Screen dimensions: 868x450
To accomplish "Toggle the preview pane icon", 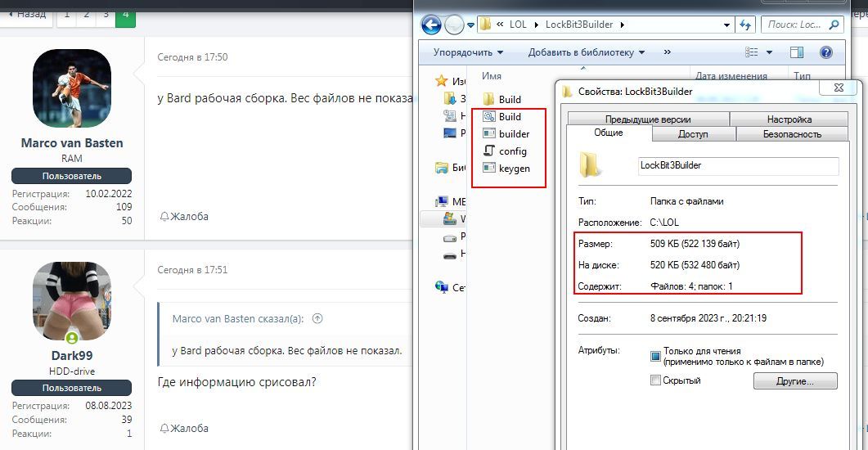I will [x=797, y=52].
